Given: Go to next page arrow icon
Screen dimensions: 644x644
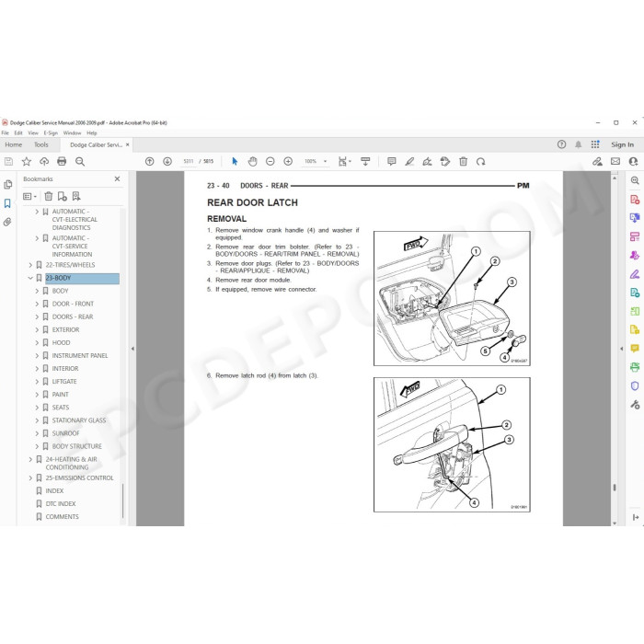Looking at the screenshot, I should tap(167, 161).
